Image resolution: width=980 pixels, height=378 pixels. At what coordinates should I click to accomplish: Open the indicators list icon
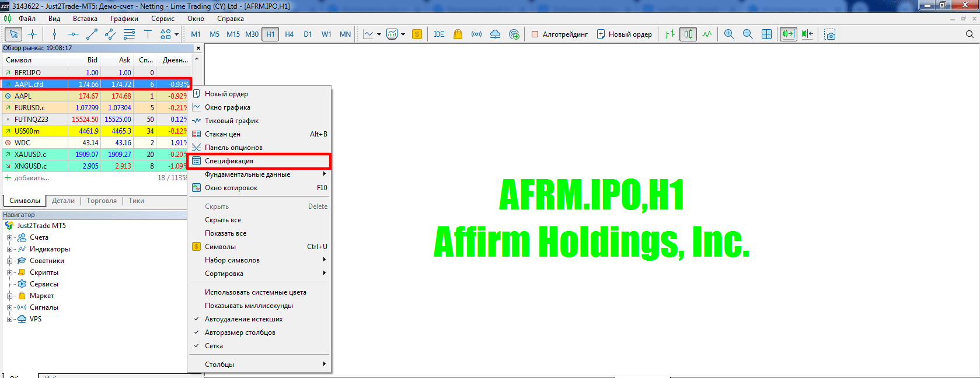click(392, 34)
